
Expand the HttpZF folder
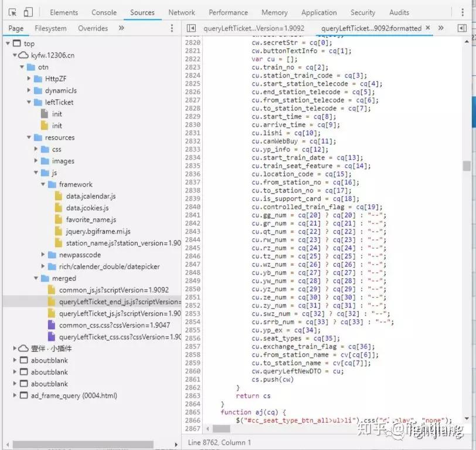(29, 79)
